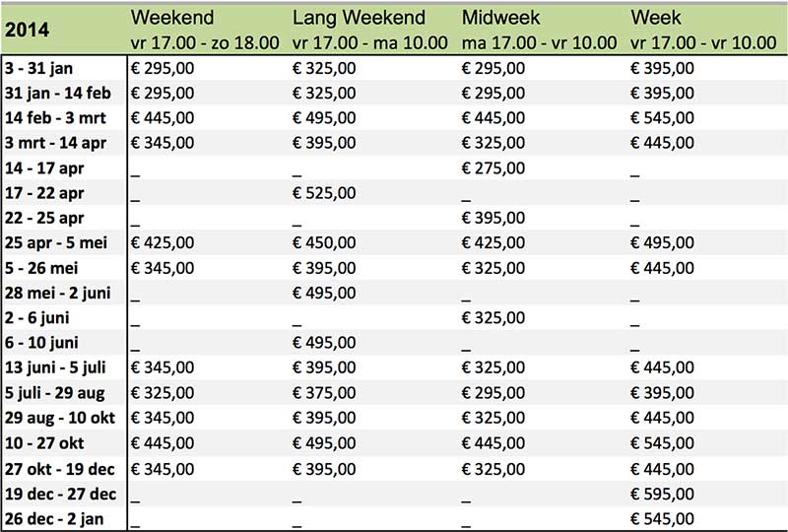Click the 25 apr - 5 mei Week price € 495,00
This screenshot has height=532, width=788.
662,242
